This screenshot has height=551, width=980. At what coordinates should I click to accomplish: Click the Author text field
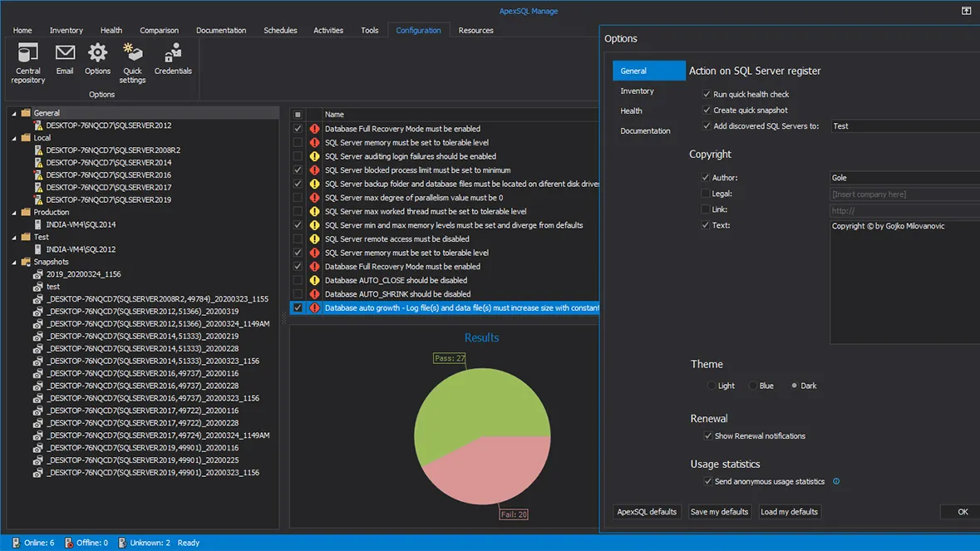[x=904, y=178]
